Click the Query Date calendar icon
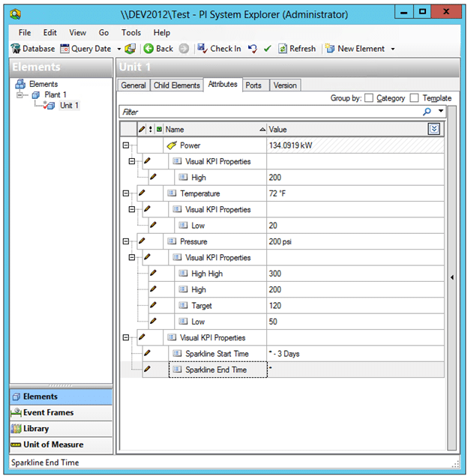468x476 pixels. click(x=64, y=49)
